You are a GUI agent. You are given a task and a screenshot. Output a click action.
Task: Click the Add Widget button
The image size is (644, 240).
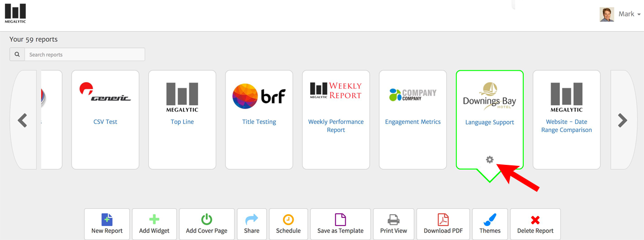(155, 224)
